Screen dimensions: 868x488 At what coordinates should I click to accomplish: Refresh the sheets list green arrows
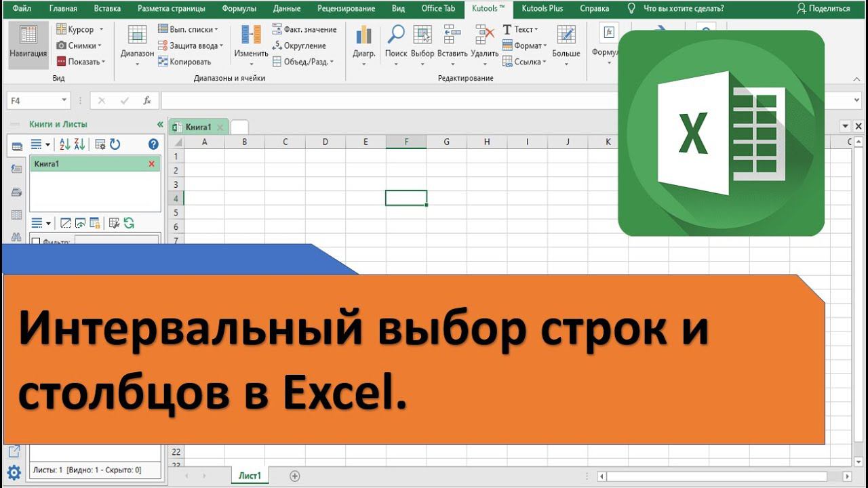129,223
